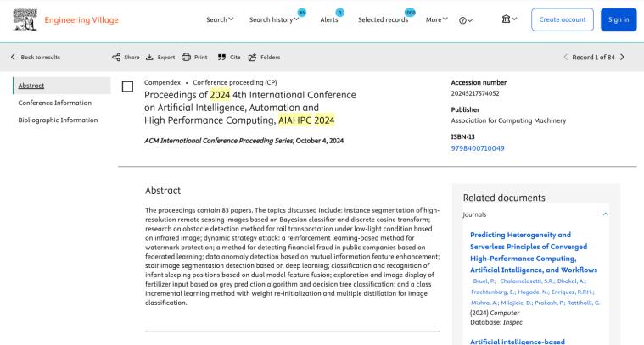Click the Print icon
Image resolution: width=644 pixels, height=345 pixels.
(187, 57)
